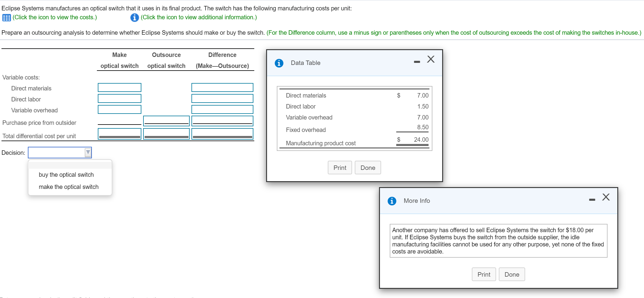Click the grid icon to view costs

pos(7,17)
